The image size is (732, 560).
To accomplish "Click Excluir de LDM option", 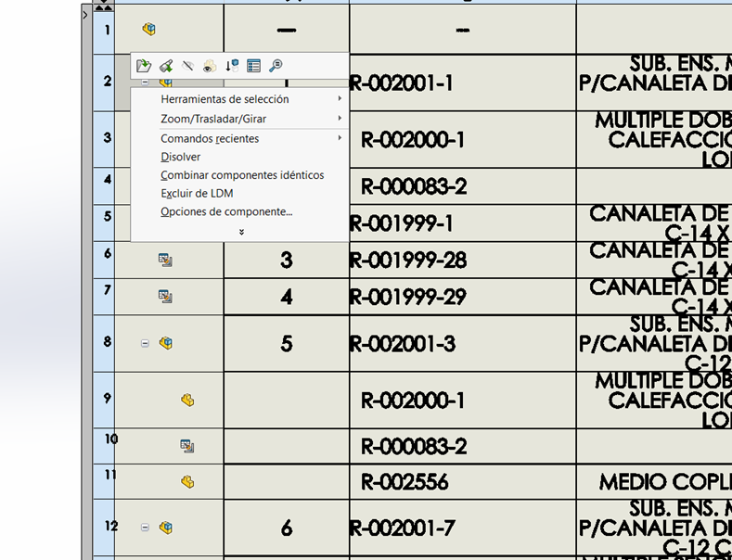I will (197, 194).
